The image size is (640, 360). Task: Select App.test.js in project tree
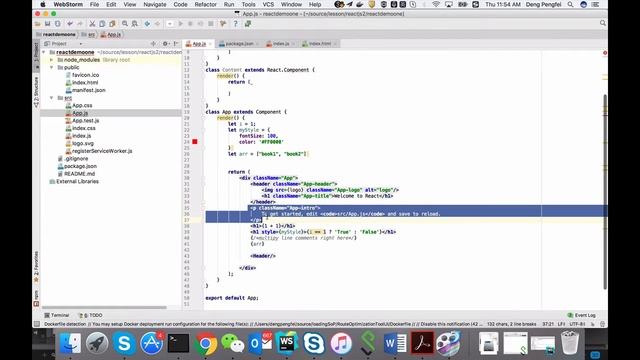coord(82,121)
